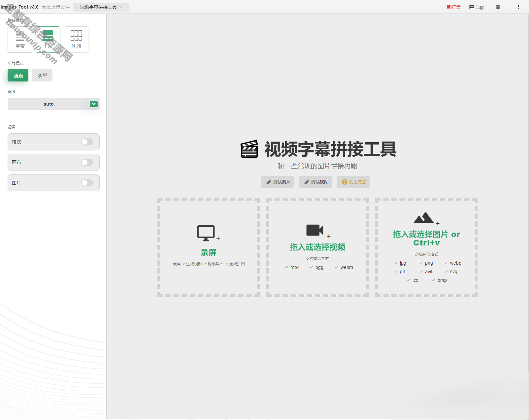Click the svg format label

pos(453,272)
